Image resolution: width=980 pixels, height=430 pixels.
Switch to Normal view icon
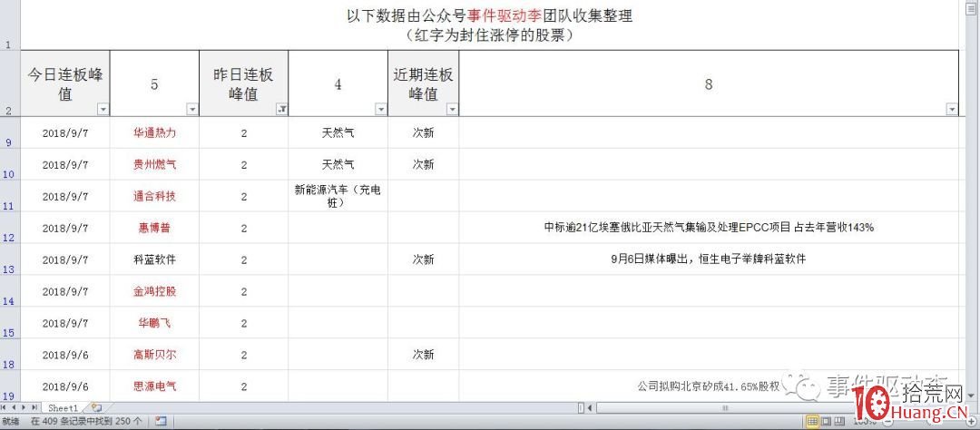tap(812, 421)
